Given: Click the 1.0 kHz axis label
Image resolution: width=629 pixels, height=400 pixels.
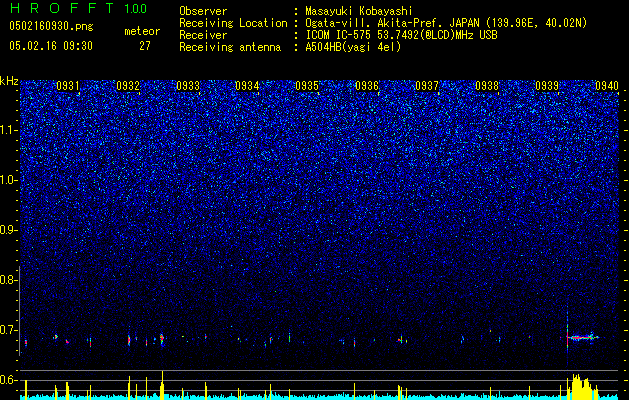Looking at the screenshot, I should click(8, 180).
